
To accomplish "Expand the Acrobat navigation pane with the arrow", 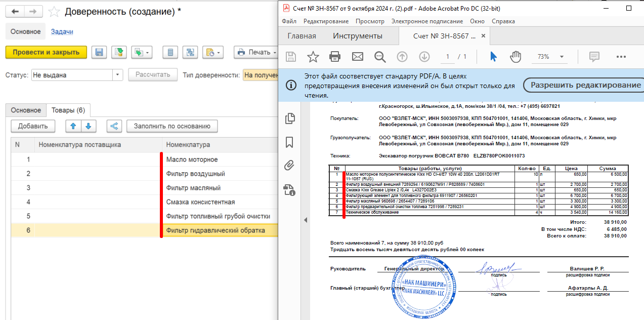I will click(305, 220).
